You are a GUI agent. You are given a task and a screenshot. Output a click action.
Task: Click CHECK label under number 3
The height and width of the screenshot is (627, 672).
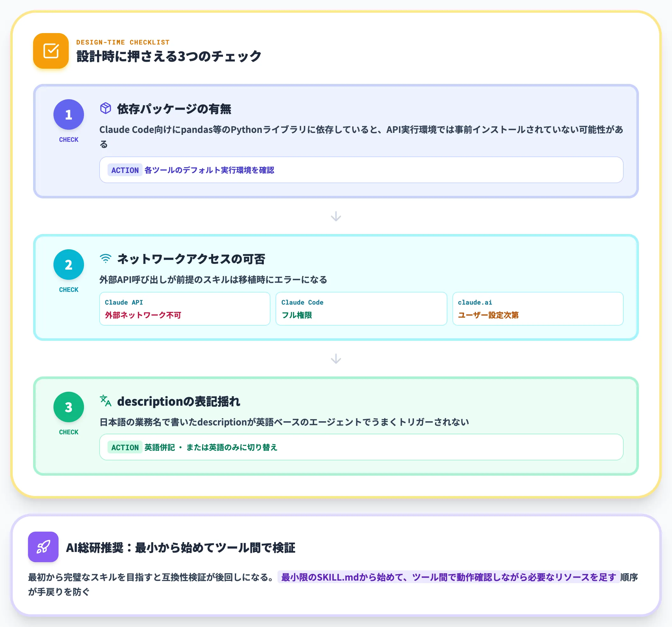(69, 432)
